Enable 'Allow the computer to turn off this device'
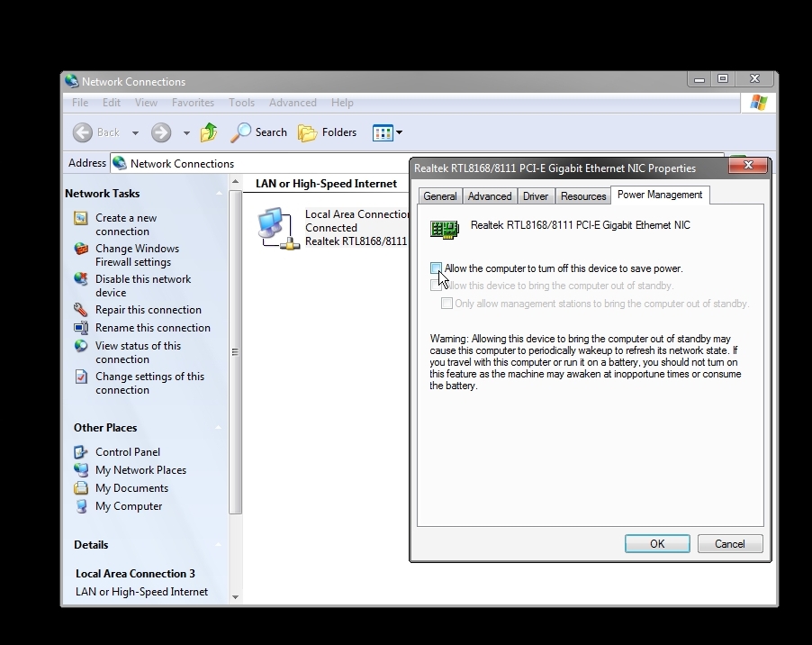812x645 pixels. click(x=436, y=268)
